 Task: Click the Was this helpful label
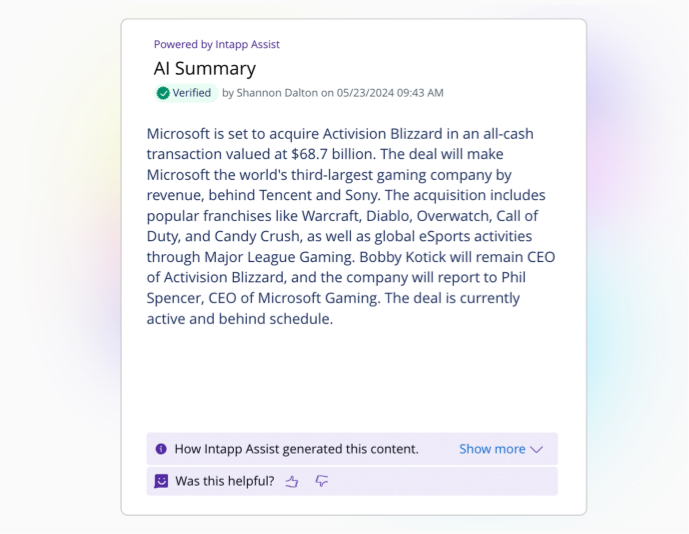pos(225,481)
